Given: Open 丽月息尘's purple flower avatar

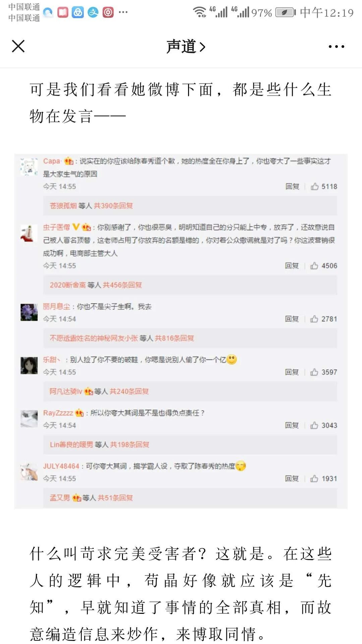Looking at the screenshot, I should (29, 312).
